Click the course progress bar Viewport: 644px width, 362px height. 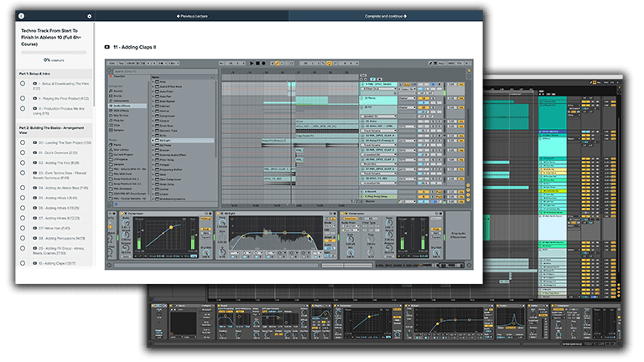(54, 53)
